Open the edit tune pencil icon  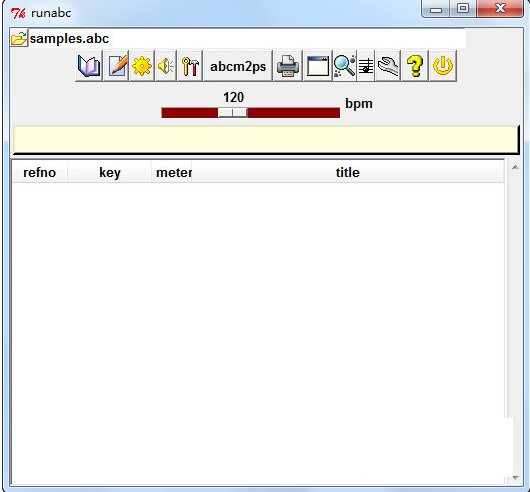[116, 66]
